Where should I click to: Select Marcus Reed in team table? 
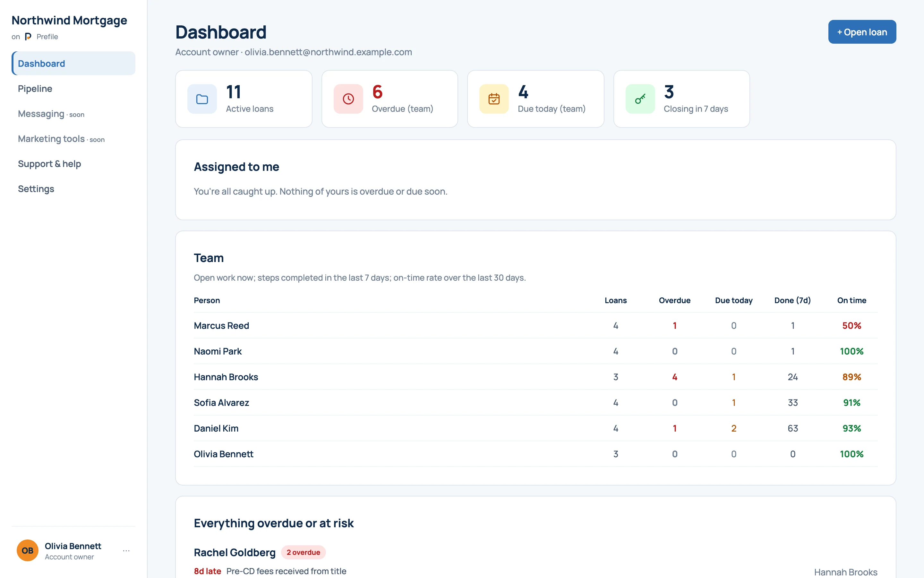[x=221, y=326]
